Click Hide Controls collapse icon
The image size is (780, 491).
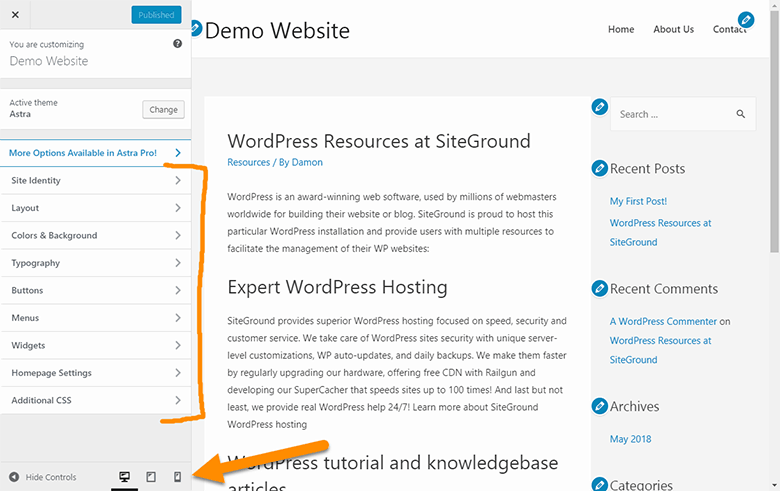coord(14,477)
